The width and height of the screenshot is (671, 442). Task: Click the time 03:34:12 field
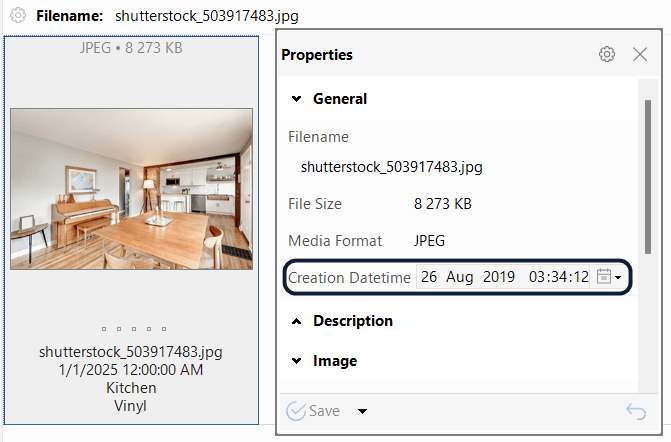558,277
